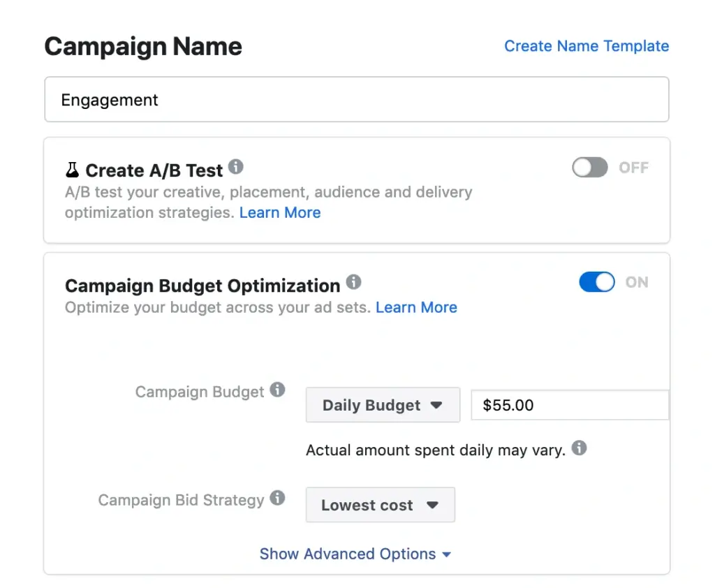This screenshot has width=715, height=588.
Task: Click the $55.00 budget amount field
Action: click(x=570, y=405)
